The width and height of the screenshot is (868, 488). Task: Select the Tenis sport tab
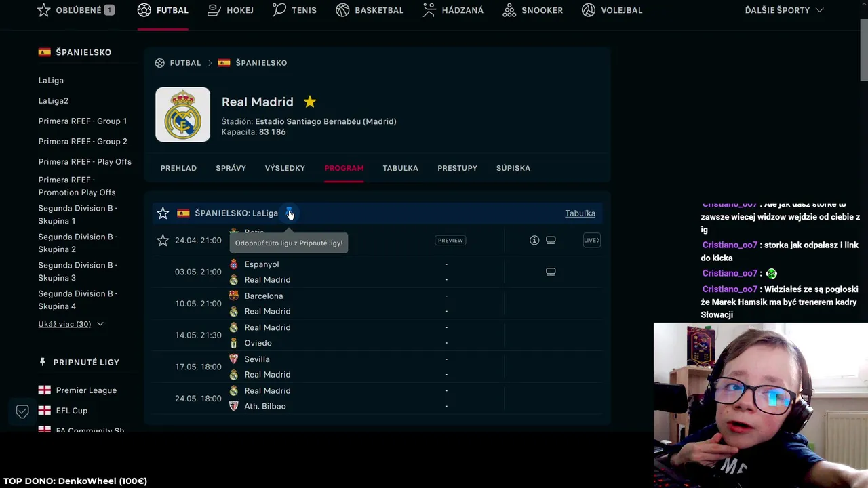pos(294,10)
